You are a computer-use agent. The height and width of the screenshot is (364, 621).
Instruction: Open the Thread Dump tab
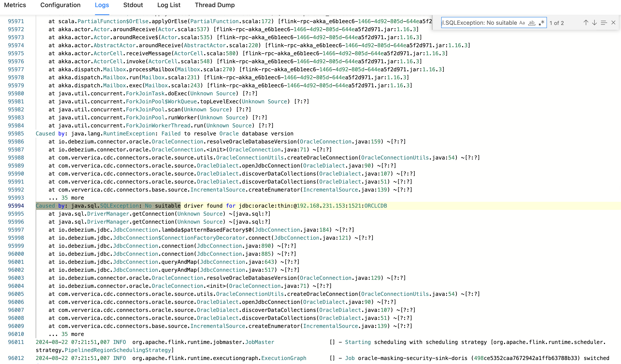pyautogui.click(x=215, y=5)
